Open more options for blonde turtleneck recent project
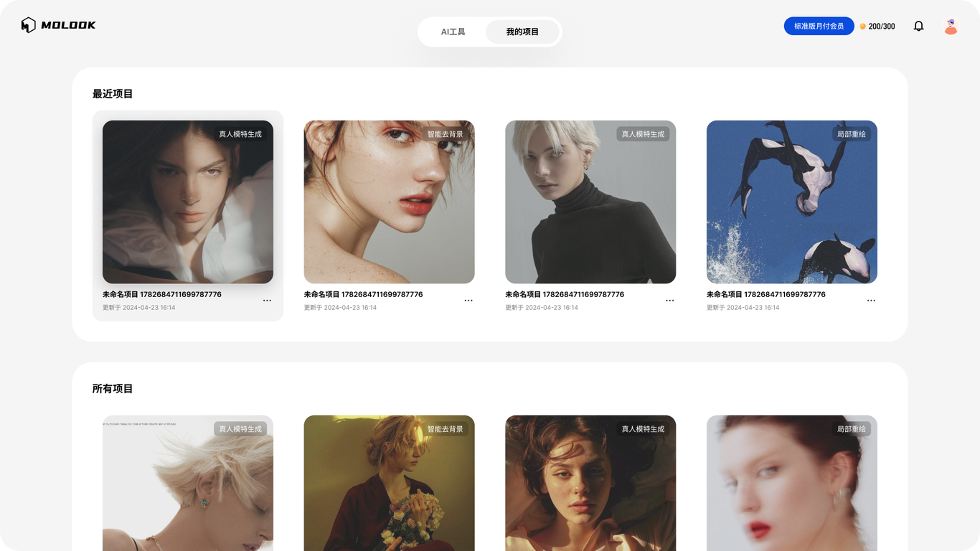The height and width of the screenshot is (551, 980). pos(670,301)
